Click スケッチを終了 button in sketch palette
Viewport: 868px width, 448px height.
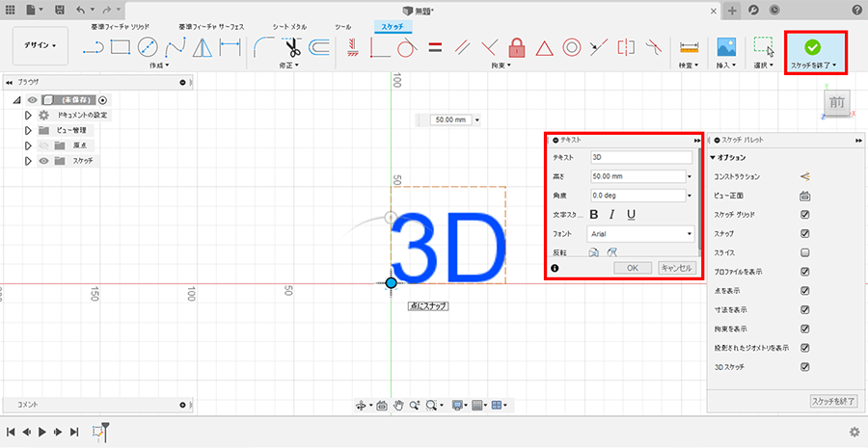tap(834, 400)
